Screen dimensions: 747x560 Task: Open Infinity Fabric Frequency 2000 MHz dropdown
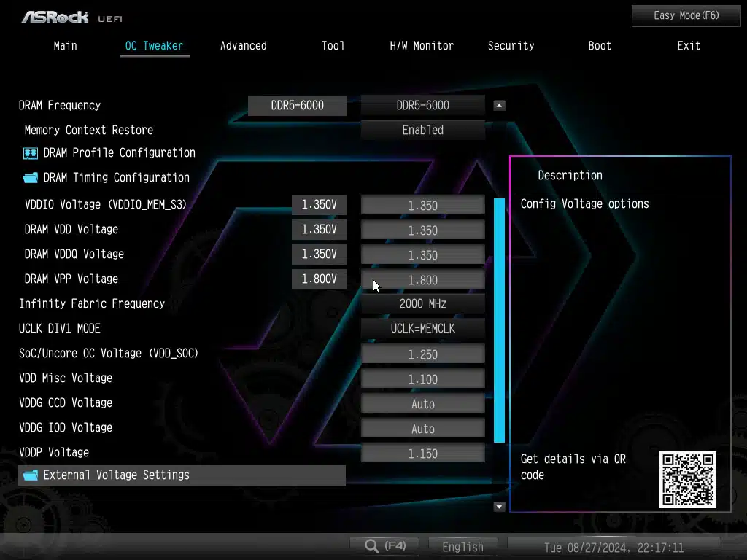coord(422,304)
